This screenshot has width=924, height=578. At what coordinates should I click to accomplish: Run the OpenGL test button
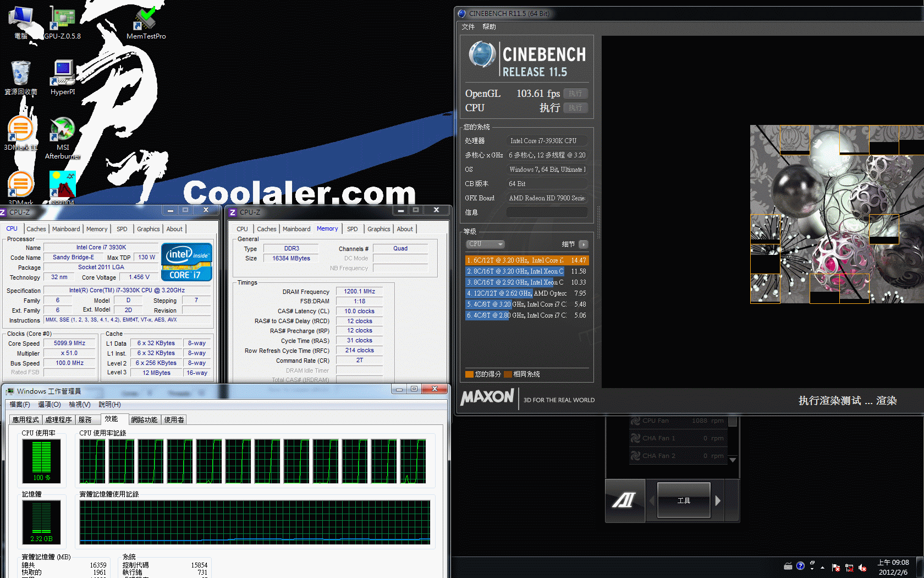tap(576, 94)
